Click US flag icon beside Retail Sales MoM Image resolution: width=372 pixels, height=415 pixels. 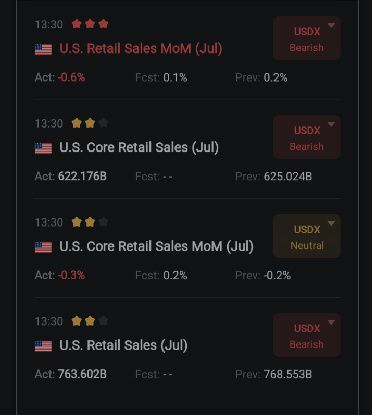(43, 49)
